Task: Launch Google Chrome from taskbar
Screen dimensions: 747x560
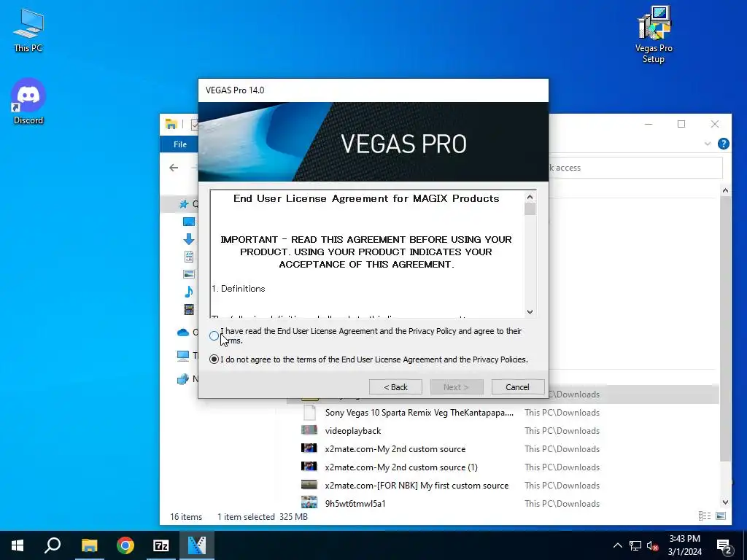Action: click(x=125, y=545)
